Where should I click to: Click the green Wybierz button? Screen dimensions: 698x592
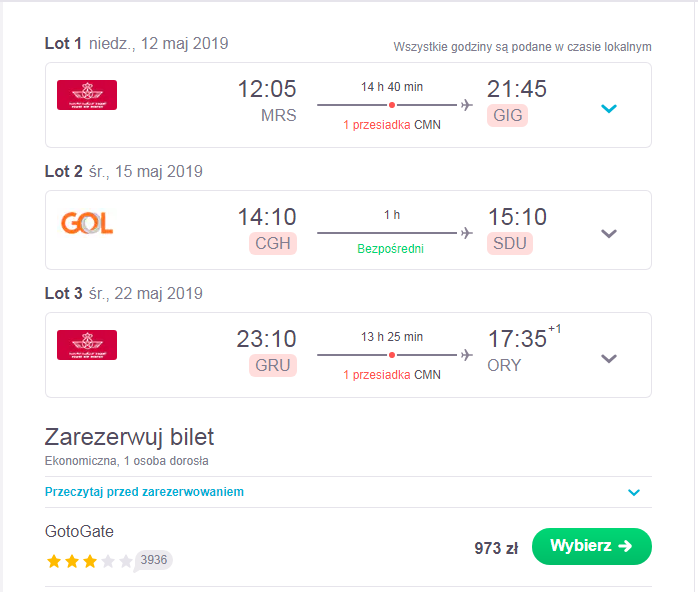tap(592, 547)
